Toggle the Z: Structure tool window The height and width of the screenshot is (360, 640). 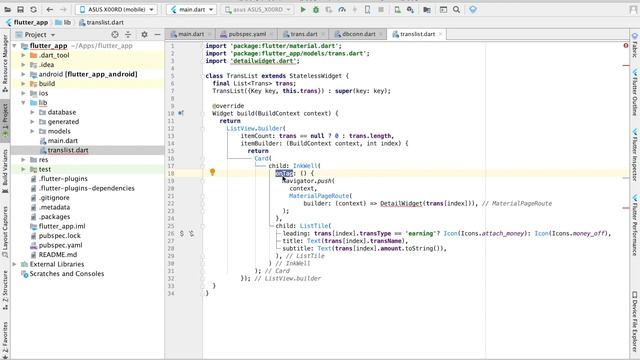5,290
